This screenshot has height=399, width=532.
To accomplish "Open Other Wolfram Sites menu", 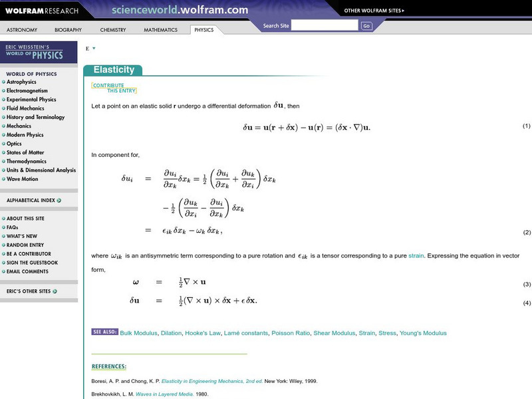I will click(374, 11).
